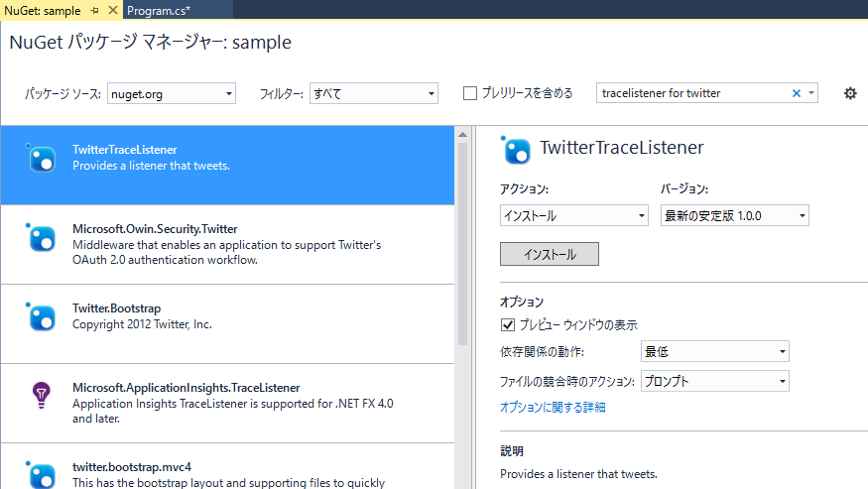Image resolution: width=868 pixels, height=489 pixels.
Task: Click the package list vertical scrollbar
Action: click(462, 248)
